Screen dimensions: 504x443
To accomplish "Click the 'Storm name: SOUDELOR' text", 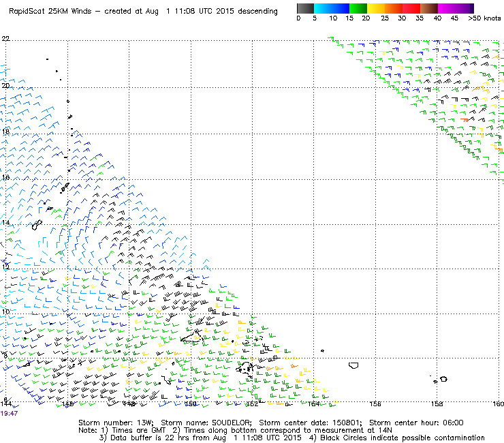I will tap(206, 423).
